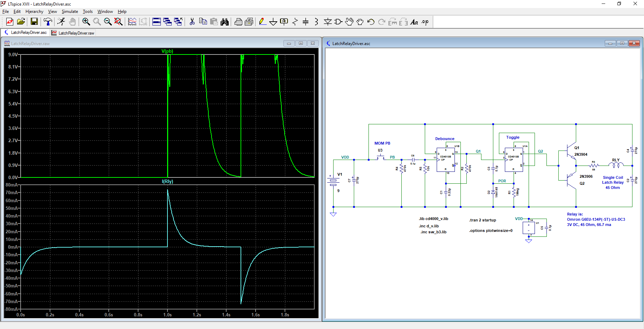Select the Drag closed-hand tool

pos(360,22)
